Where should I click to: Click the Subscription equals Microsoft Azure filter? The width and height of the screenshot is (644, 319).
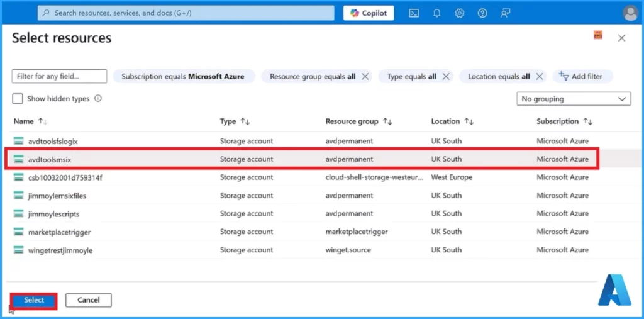click(x=184, y=77)
